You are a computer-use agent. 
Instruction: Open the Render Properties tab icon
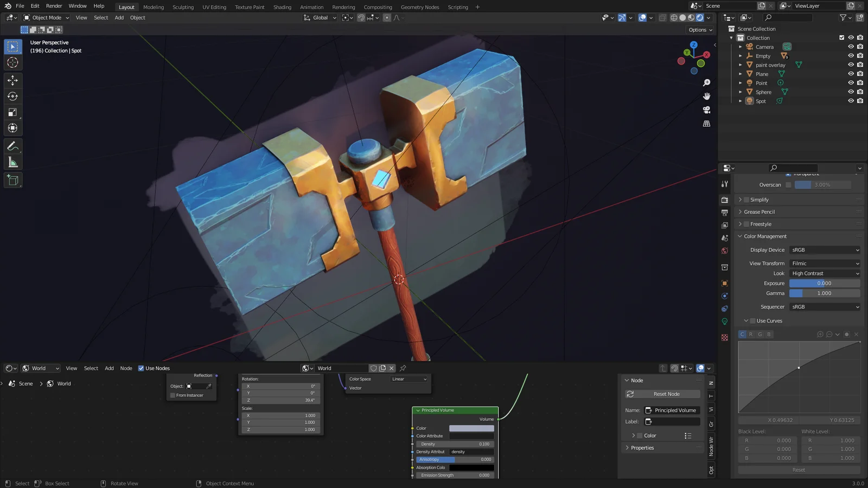tap(724, 199)
